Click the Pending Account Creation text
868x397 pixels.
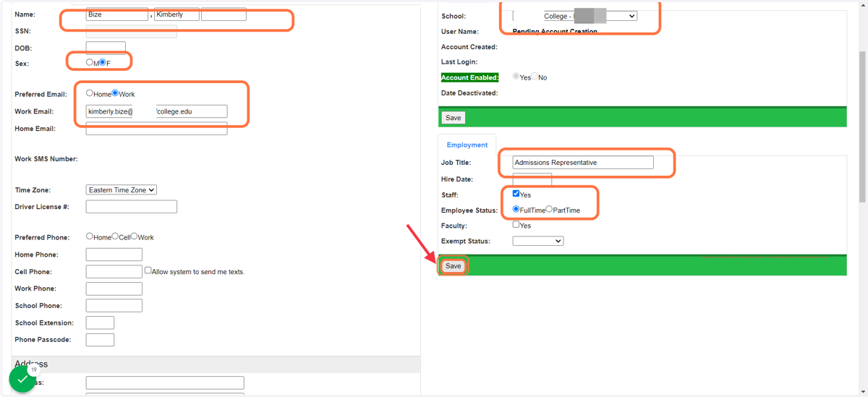[x=555, y=32]
